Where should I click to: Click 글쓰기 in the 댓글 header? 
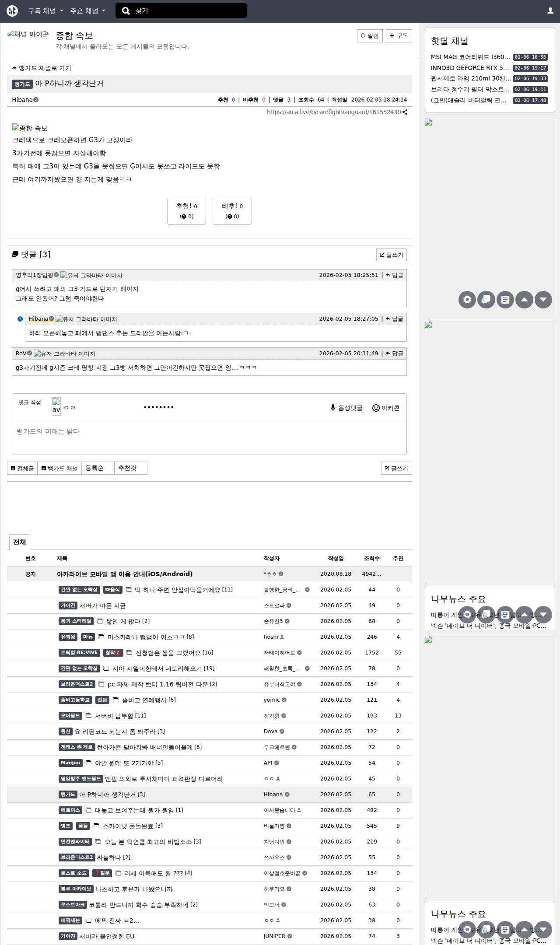point(392,255)
